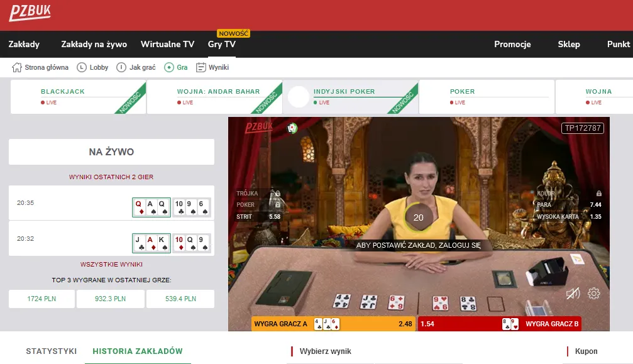Click the cards icon beside video logo
The height and width of the screenshot is (364, 633).
(292, 128)
